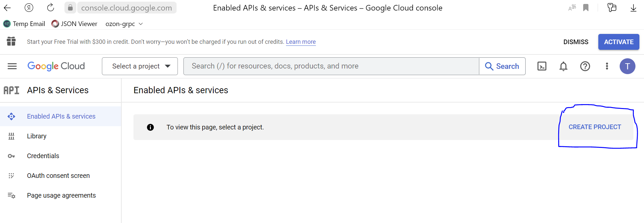
Task: Click the account avatar labeled T
Action: [627, 66]
